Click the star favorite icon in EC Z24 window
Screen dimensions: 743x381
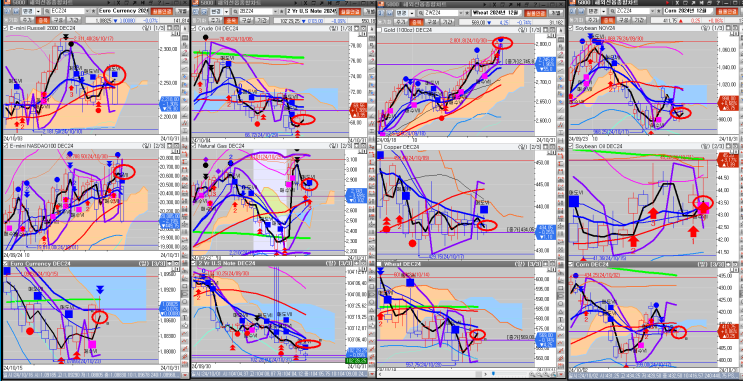(x=93, y=11)
